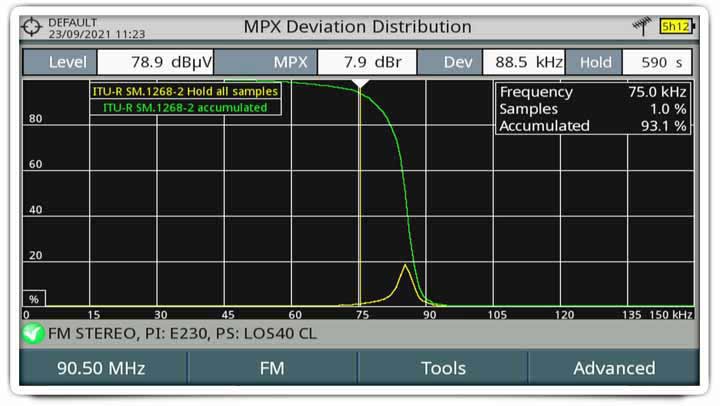
Task: Click the crosshair target icon beside DEFAULT
Action: (x=33, y=27)
